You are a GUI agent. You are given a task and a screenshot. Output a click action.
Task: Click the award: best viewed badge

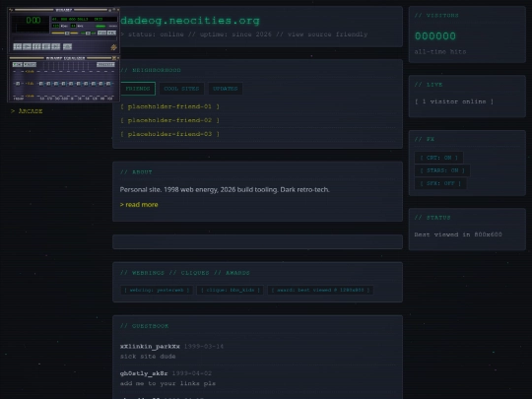coord(320,290)
